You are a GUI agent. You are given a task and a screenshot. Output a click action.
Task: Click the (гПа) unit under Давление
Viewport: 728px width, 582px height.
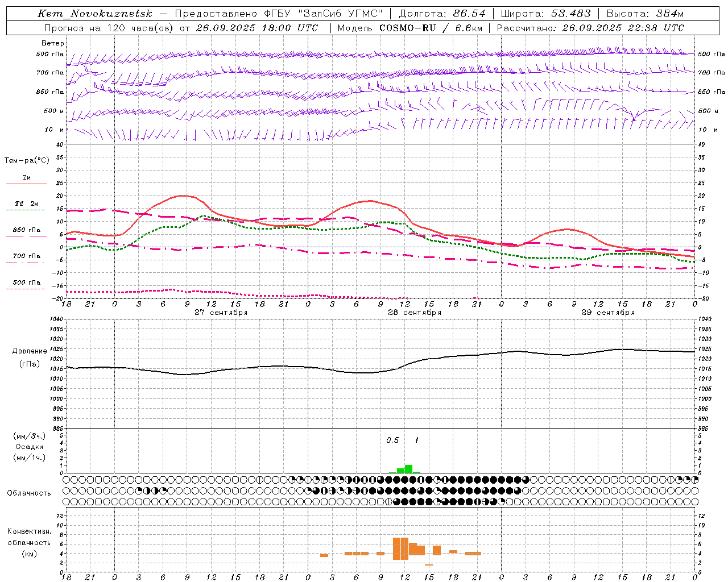[x=30, y=364]
